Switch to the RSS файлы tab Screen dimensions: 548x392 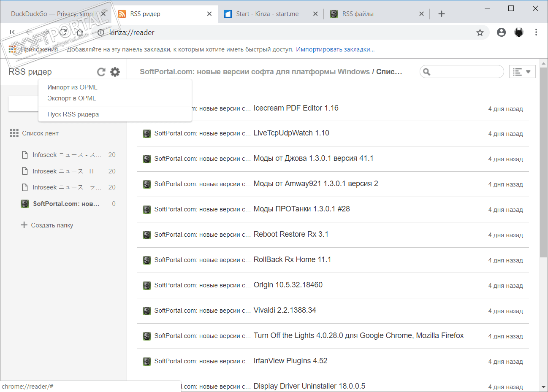click(358, 14)
